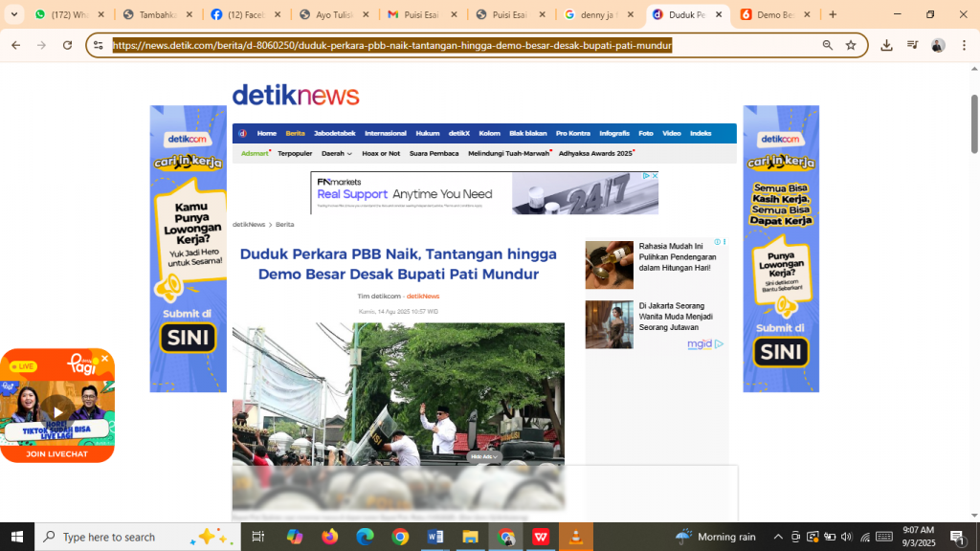Click the JOIN LIVECHAT button
Screen dimensions: 980x551
pos(57,453)
